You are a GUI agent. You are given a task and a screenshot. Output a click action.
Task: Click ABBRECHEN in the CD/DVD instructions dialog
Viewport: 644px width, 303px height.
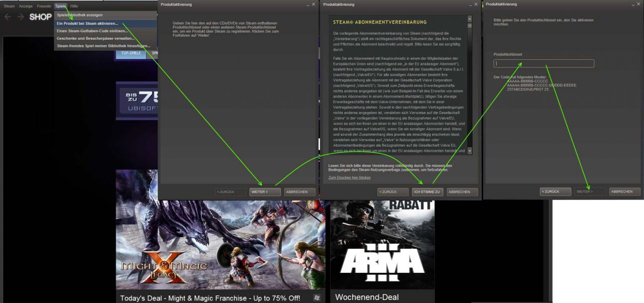(x=299, y=191)
